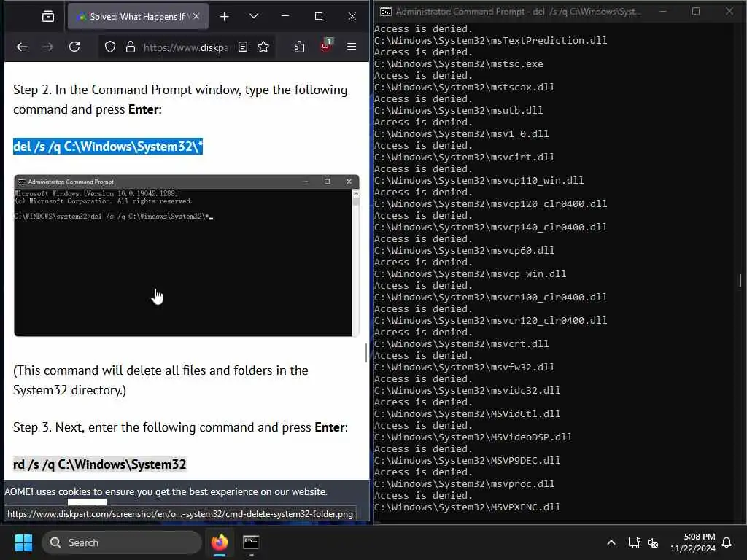Click the Firefox page vertical scrollbar

click(366, 352)
